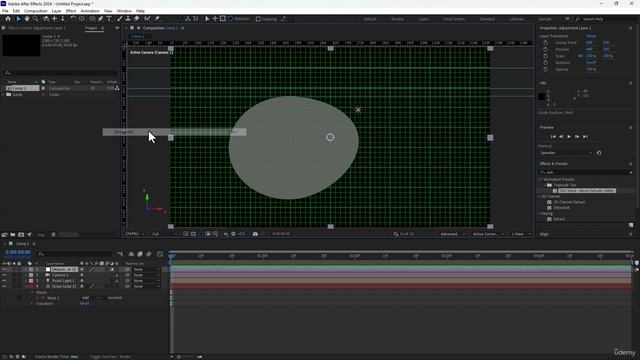Open the Effect menu
Image resolution: width=640 pixels, height=360 pixels.
[71, 11]
